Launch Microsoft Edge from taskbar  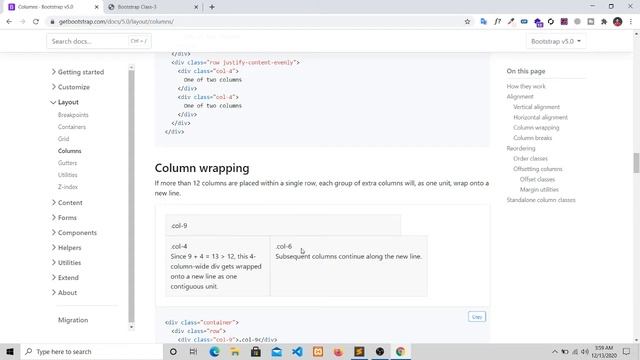[x=214, y=351]
